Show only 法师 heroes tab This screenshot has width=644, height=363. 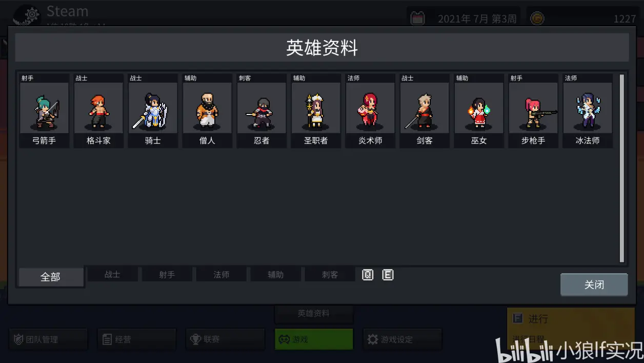[221, 275]
